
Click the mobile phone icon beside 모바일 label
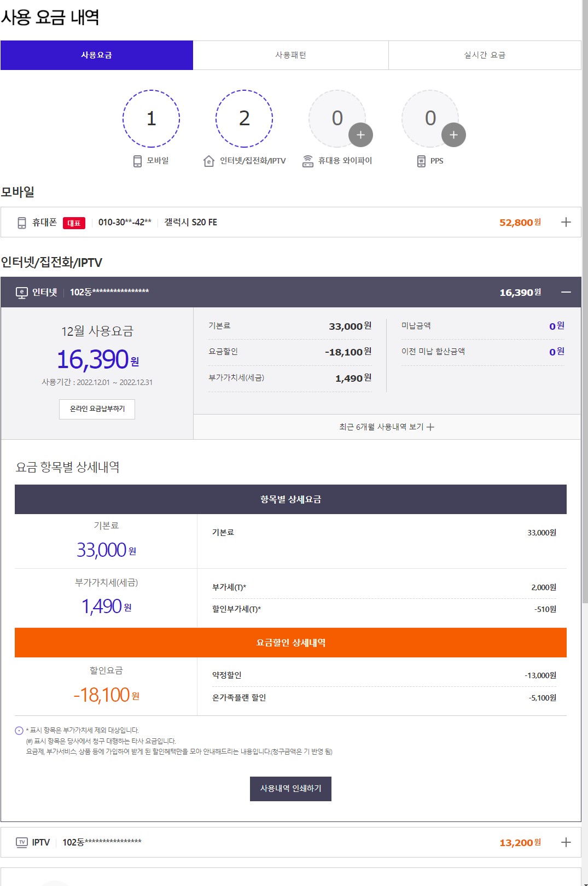(x=137, y=161)
